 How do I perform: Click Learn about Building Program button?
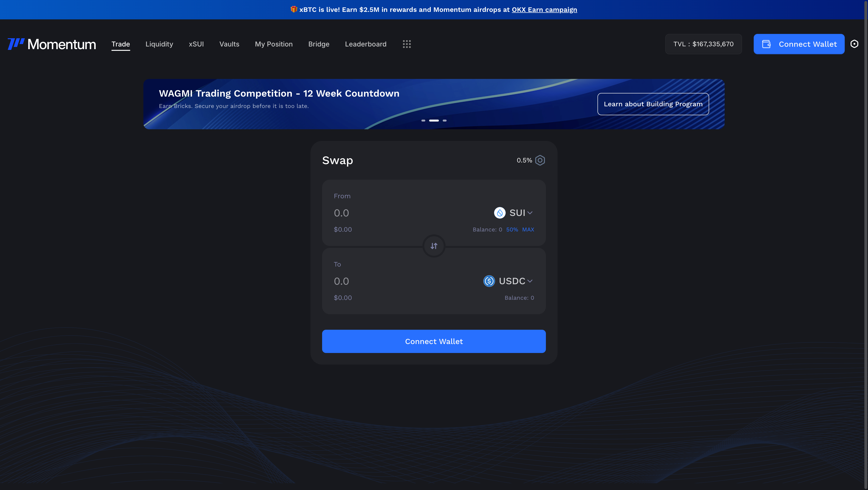pos(653,104)
